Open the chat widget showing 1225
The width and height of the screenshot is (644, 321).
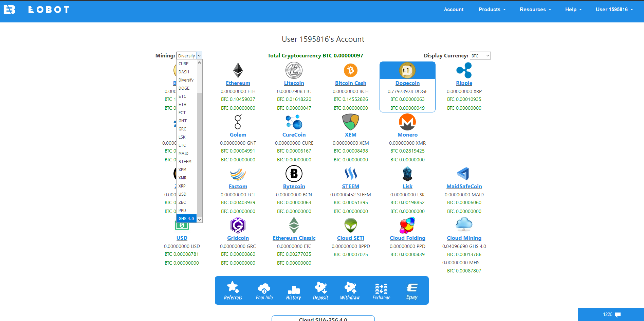point(611,315)
